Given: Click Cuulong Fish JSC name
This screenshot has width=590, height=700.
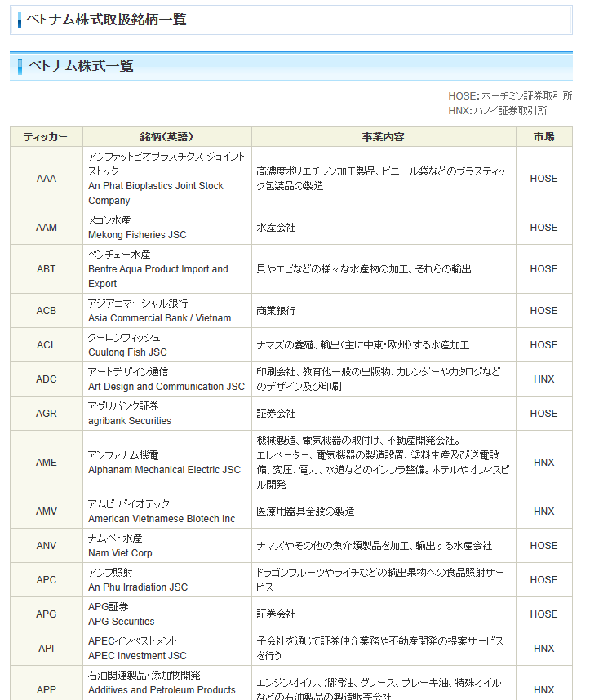Looking at the screenshot, I should 127,352.
